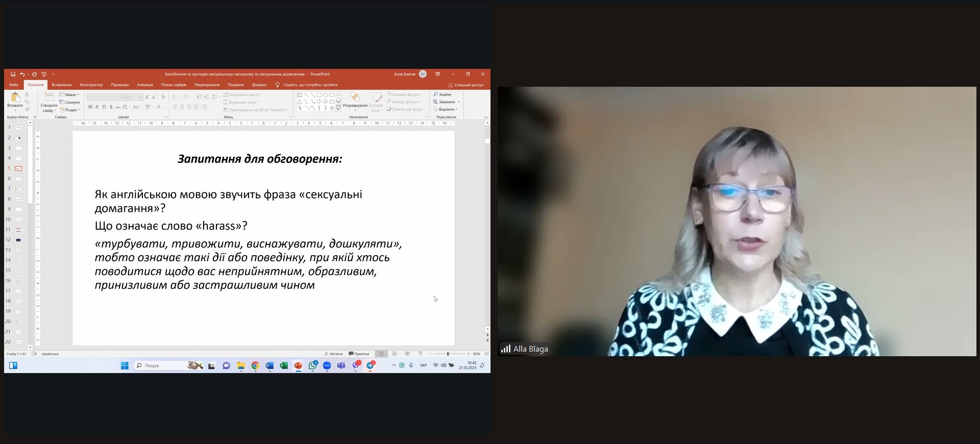Open Excel from the Windows taskbar
Screen dimensions: 980x444
tap(284, 365)
